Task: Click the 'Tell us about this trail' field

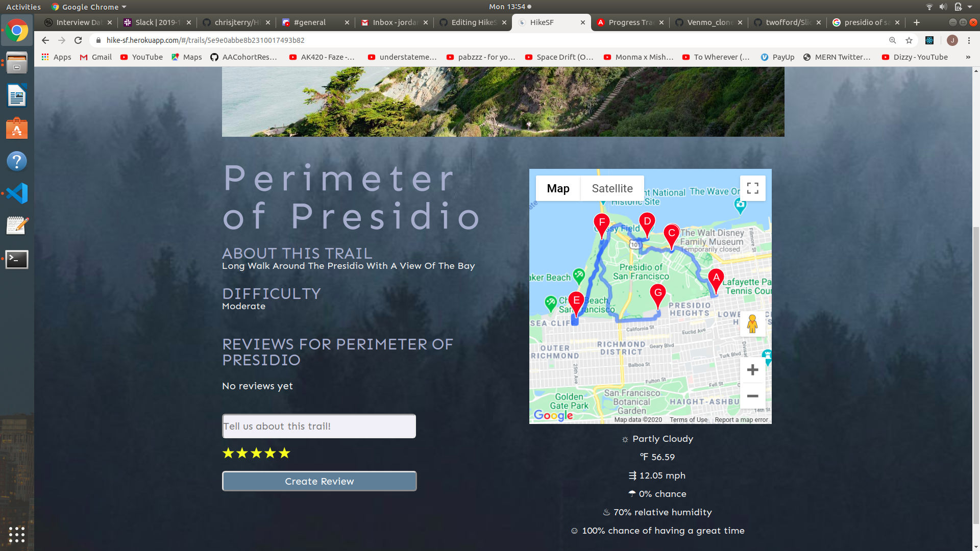Action: (319, 426)
